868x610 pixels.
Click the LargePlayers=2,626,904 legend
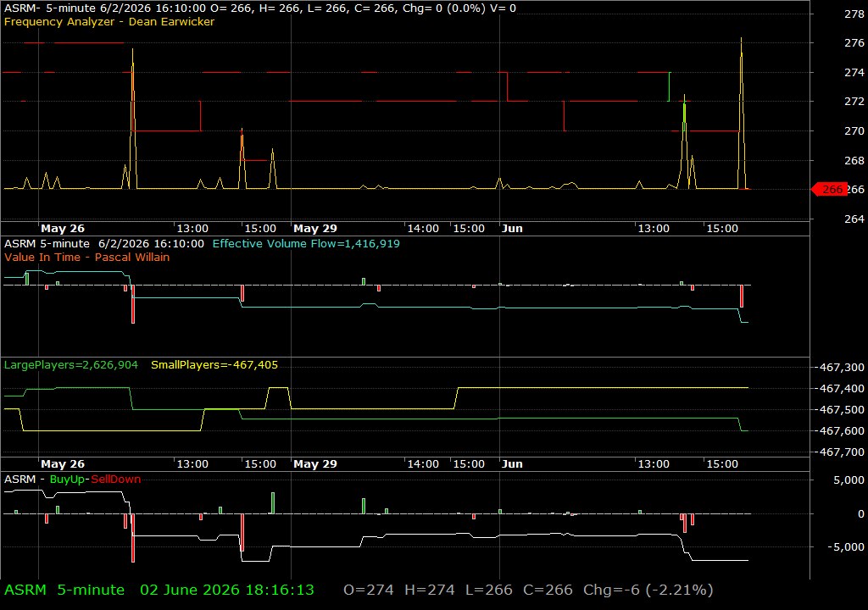pyautogui.click(x=71, y=365)
